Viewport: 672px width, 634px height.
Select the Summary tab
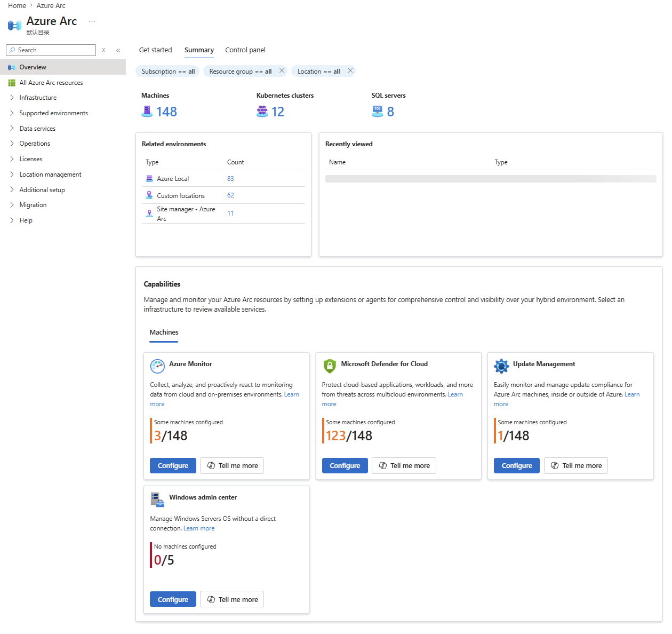pyautogui.click(x=199, y=50)
